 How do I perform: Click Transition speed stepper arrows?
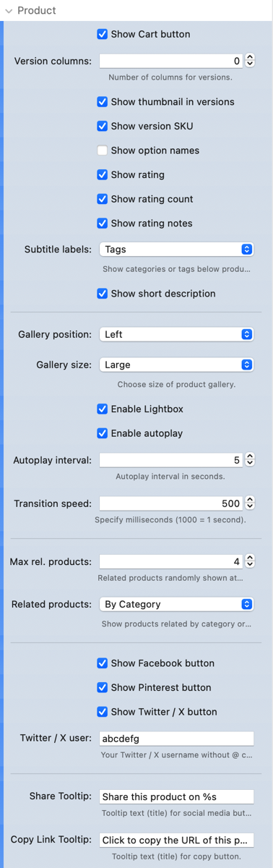250,503
